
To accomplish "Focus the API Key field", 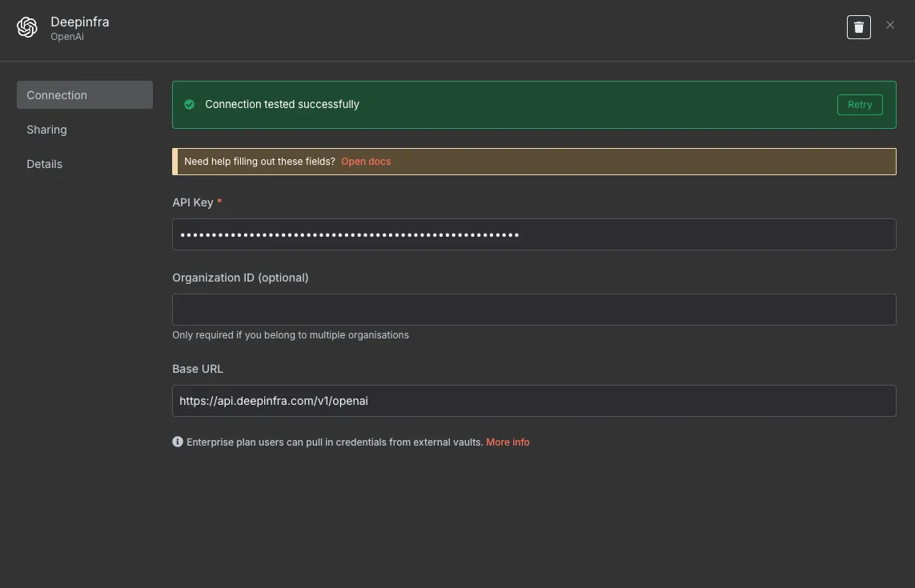I will click(534, 234).
